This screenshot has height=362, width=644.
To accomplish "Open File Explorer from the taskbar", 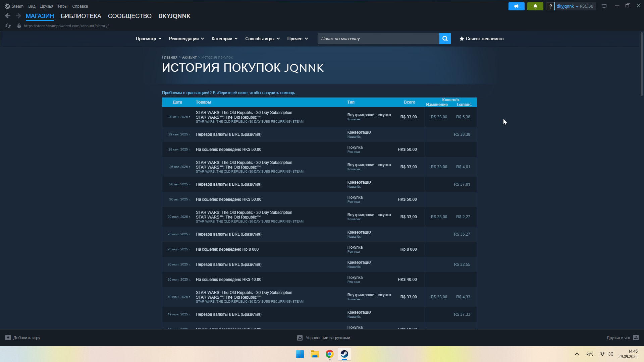I will pos(315,354).
